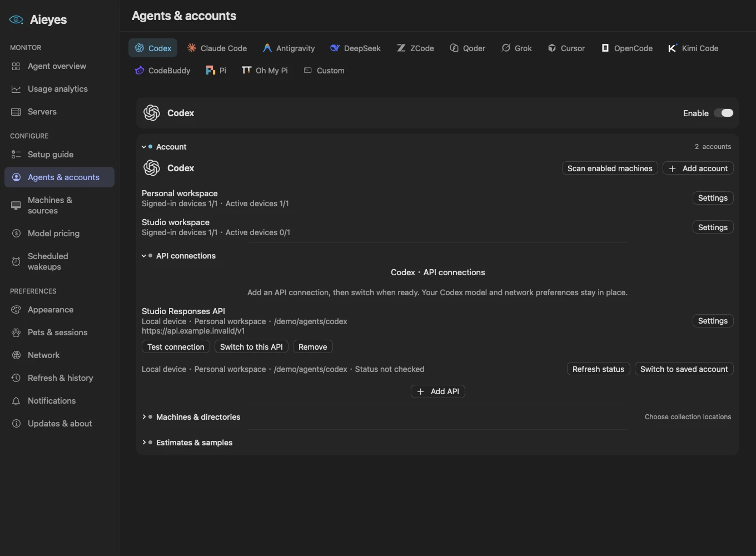Click the Test connection button
The image size is (756, 556).
coord(176,347)
